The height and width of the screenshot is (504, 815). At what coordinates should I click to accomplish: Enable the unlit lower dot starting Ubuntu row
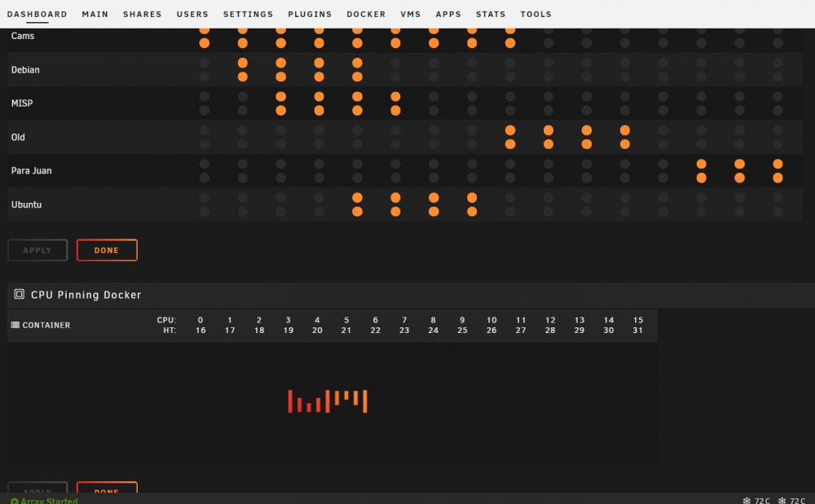coord(205,212)
